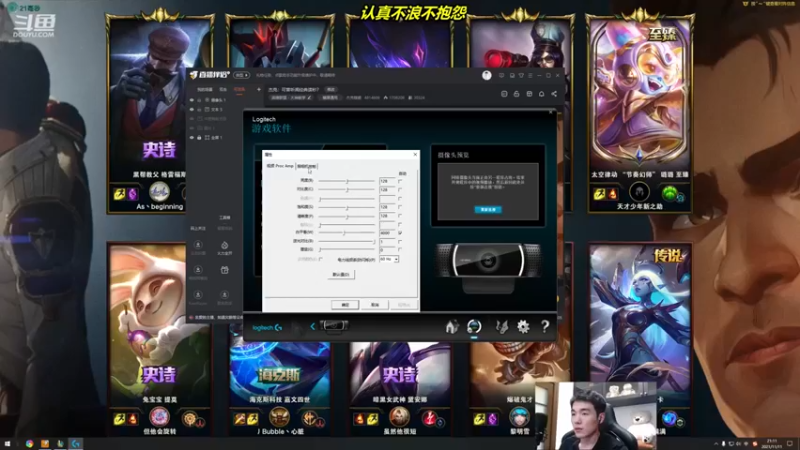The image size is (800, 450).
Task: Click the streamer webcam overlay thumbnail
Action: pos(596,416)
